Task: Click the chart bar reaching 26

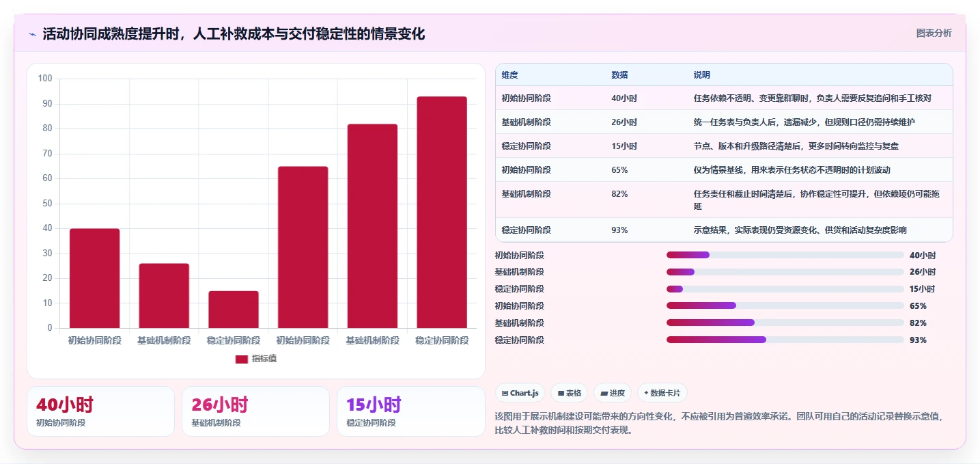Action: pos(164,296)
